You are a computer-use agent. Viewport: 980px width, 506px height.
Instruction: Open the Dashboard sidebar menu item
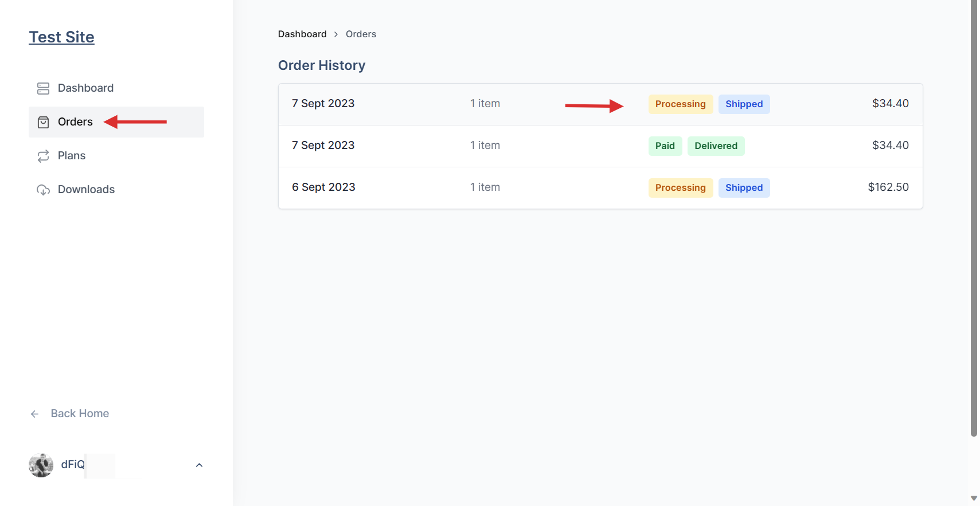(85, 88)
